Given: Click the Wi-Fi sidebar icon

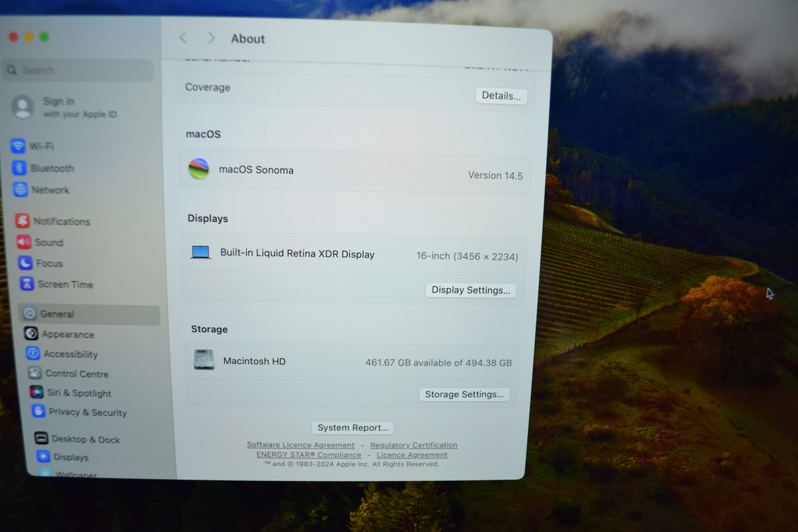Looking at the screenshot, I should [x=18, y=146].
